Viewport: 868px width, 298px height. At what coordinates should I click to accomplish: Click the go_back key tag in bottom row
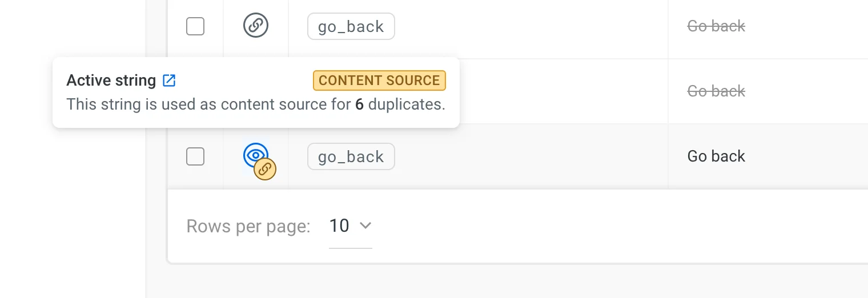click(351, 156)
